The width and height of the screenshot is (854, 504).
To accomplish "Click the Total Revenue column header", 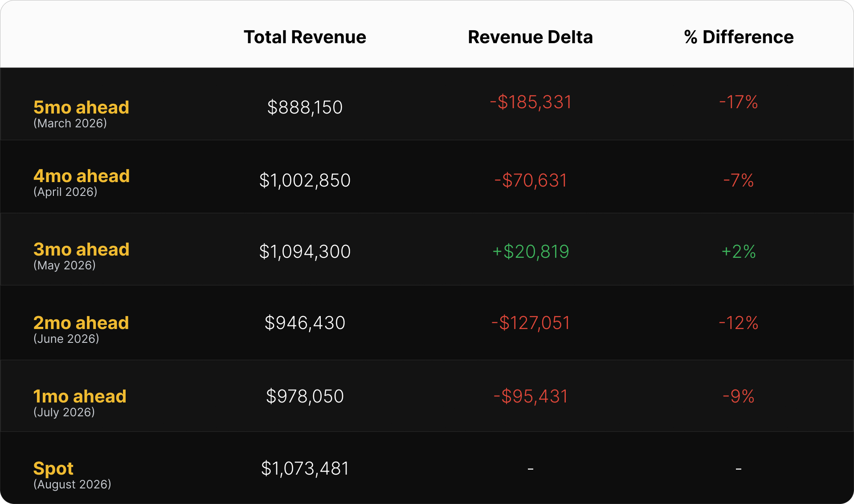I will tap(305, 37).
